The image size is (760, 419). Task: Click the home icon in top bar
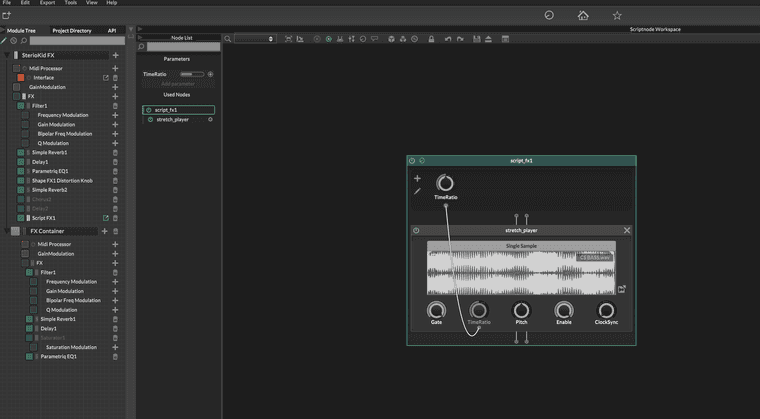pos(583,15)
